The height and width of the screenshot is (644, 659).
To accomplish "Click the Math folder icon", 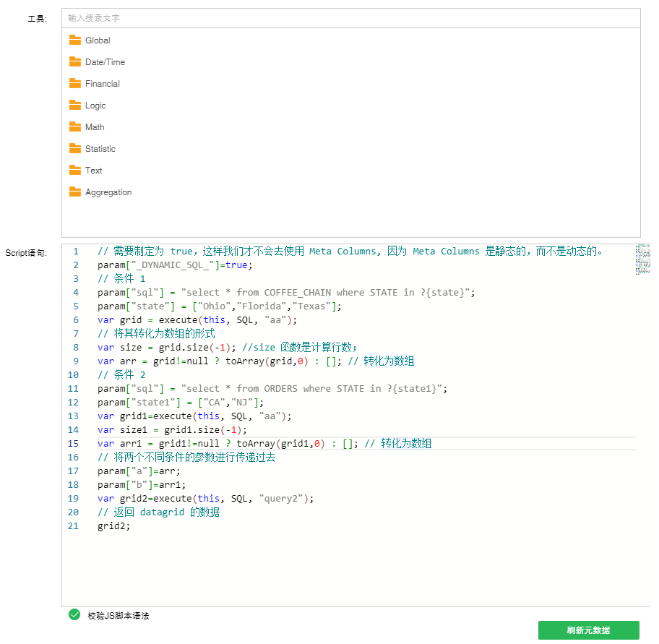I will click(x=75, y=126).
